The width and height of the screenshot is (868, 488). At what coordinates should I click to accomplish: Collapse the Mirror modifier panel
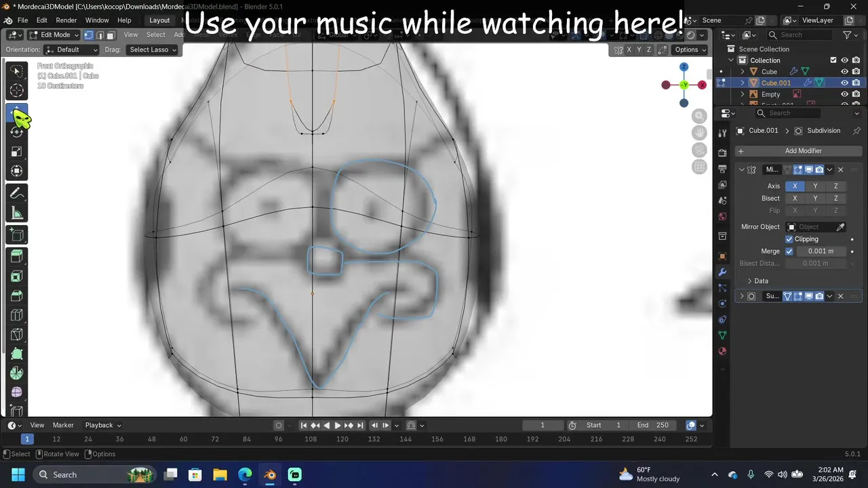point(742,170)
